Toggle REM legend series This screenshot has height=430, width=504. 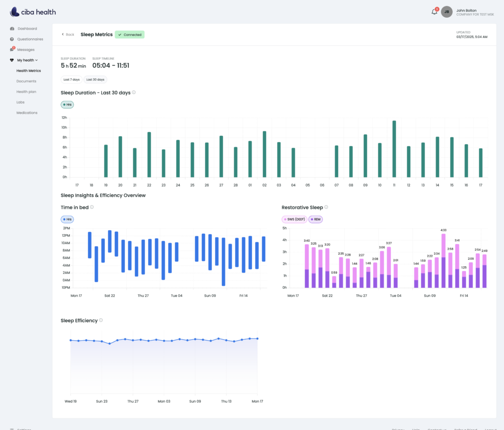point(315,219)
